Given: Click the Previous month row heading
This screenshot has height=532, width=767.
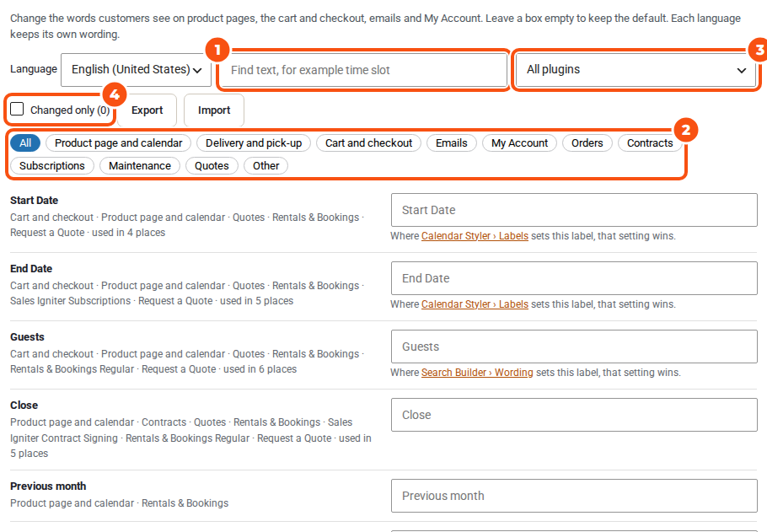Looking at the screenshot, I should click(48, 486).
